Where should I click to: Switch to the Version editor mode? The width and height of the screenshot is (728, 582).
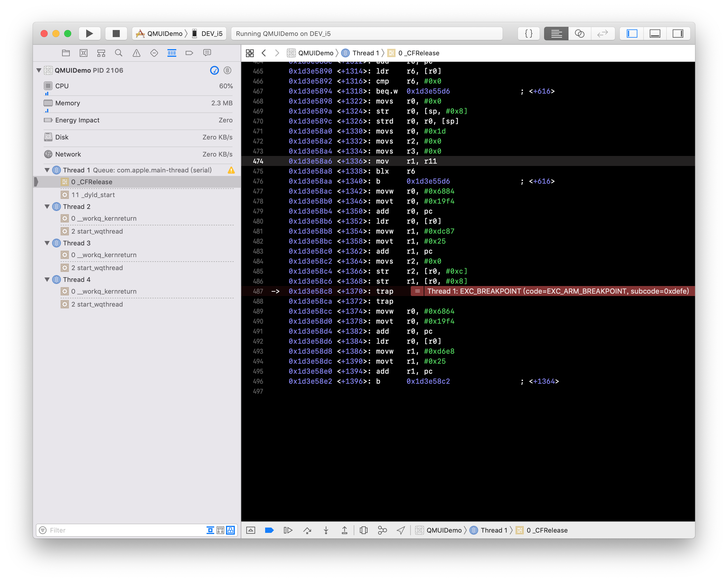point(603,34)
